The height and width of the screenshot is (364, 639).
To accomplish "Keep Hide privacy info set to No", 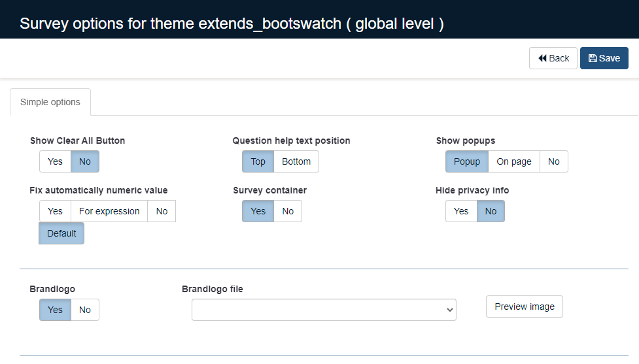I will tap(491, 211).
